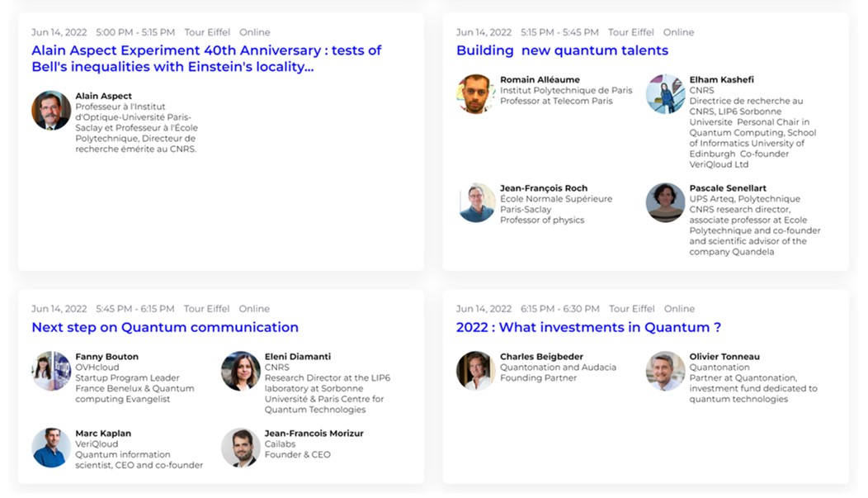Click Elham Kashefi's profile picture

[665, 93]
